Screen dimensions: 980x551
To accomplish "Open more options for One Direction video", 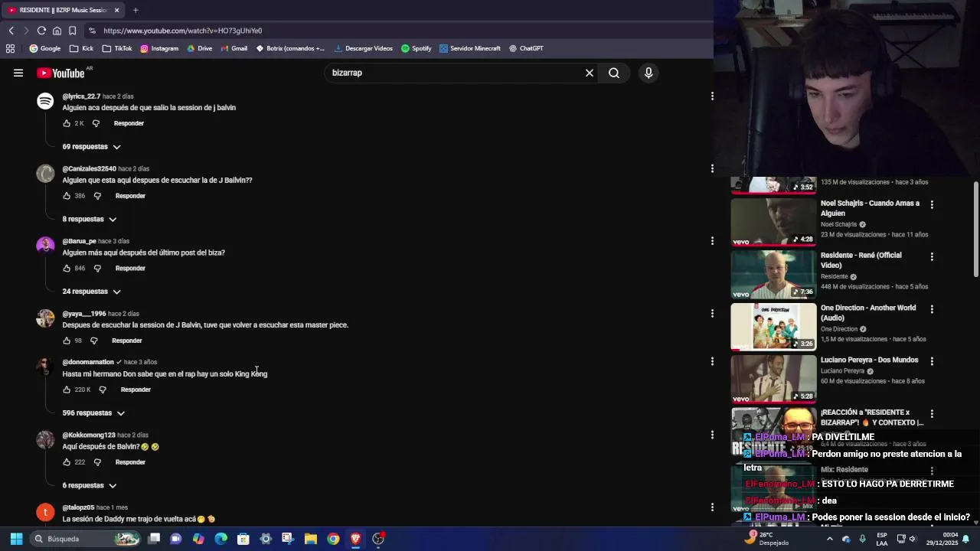I will 932,309.
